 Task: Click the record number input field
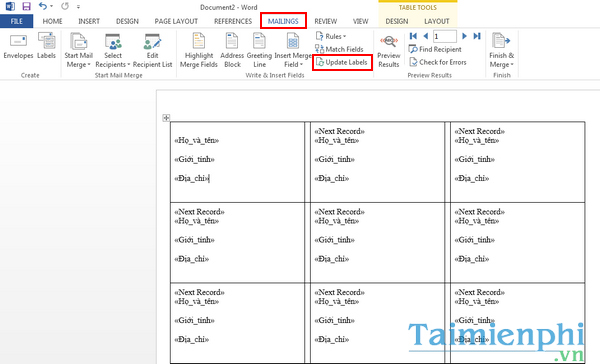(x=445, y=36)
